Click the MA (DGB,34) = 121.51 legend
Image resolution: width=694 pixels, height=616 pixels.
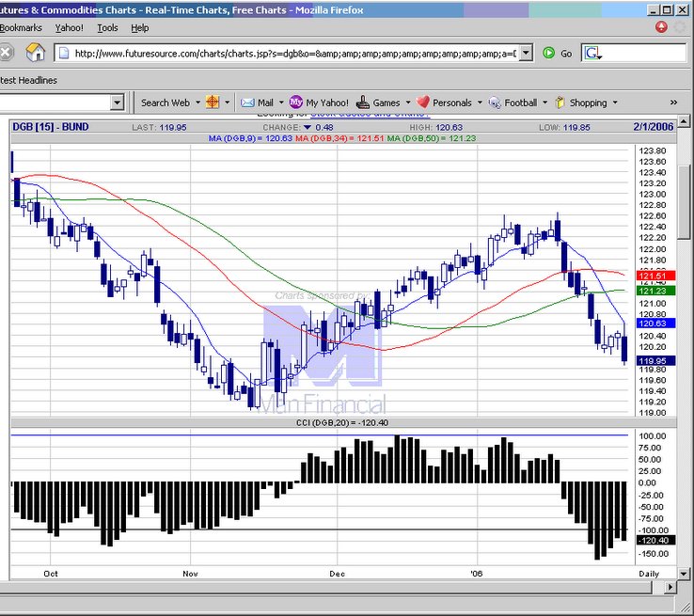pos(339,138)
